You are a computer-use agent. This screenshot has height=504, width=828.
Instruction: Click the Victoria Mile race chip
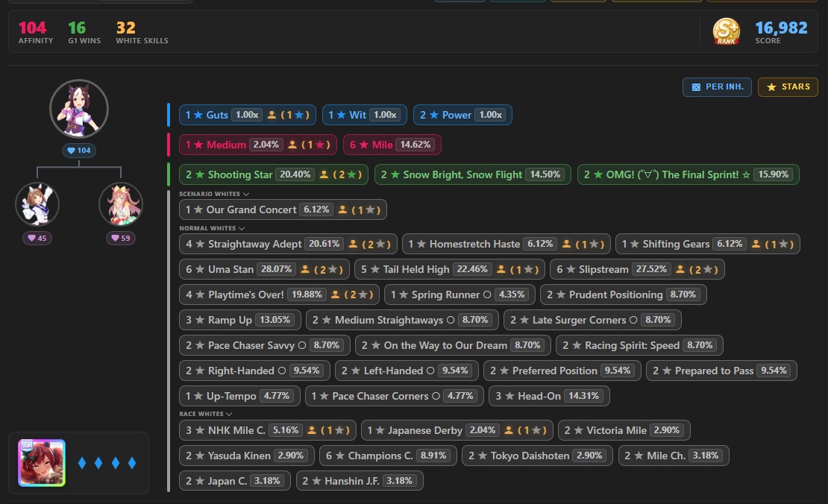click(x=624, y=430)
